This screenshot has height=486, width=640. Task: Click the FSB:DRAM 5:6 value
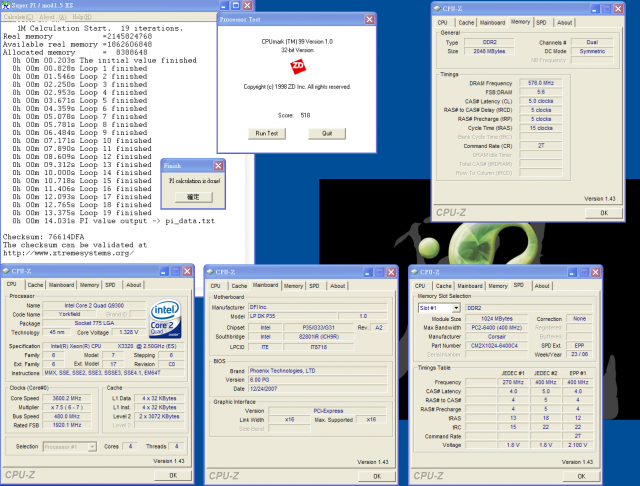[x=540, y=92]
